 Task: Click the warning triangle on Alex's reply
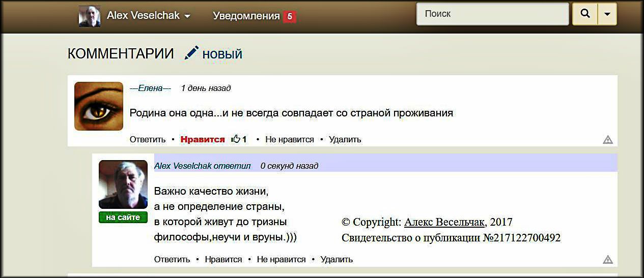pyautogui.click(x=608, y=260)
